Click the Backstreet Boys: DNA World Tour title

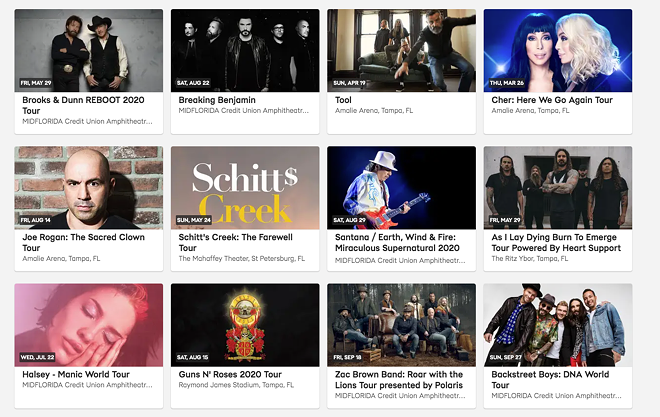[x=550, y=380]
